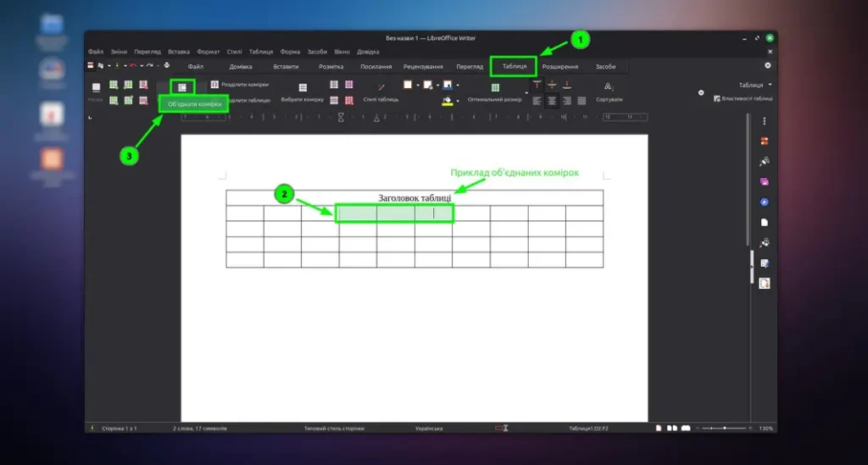Image resolution: width=868 pixels, height=465 pixels.
Task: Open Table Styles (Стилі таблиць)
Action: tap(381, 92)
